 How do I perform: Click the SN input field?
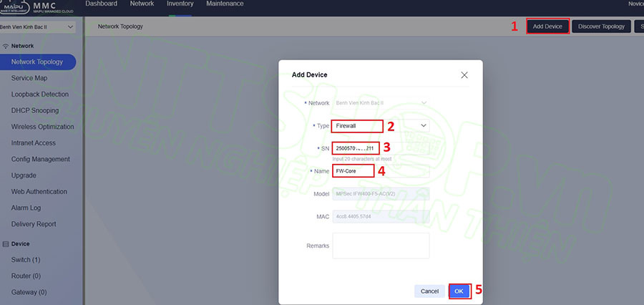[381, 148]
